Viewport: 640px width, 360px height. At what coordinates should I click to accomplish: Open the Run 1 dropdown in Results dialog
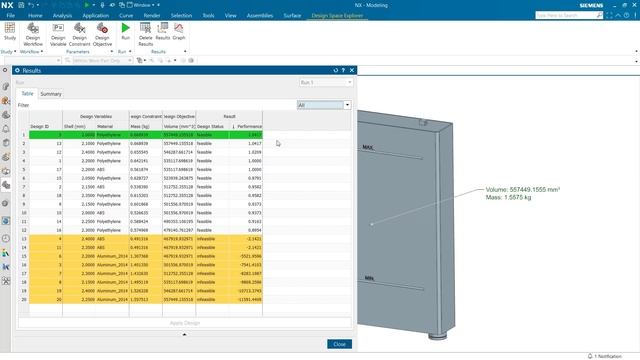(326, 82)
